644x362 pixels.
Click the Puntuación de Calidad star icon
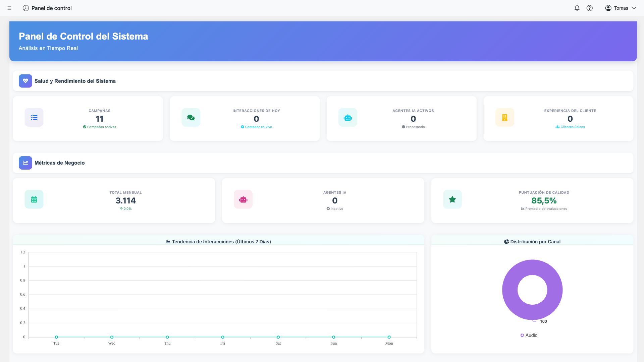pos(452,199)
